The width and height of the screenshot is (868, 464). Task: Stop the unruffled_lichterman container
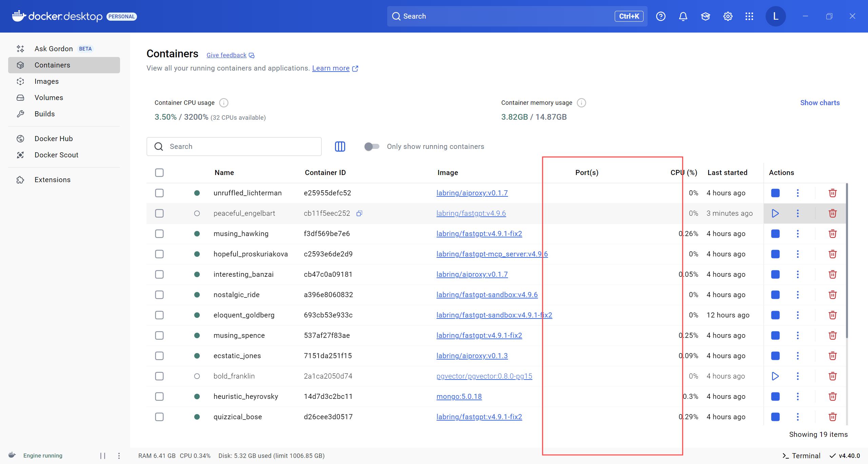pyautogui.click(x=775, y=193)
